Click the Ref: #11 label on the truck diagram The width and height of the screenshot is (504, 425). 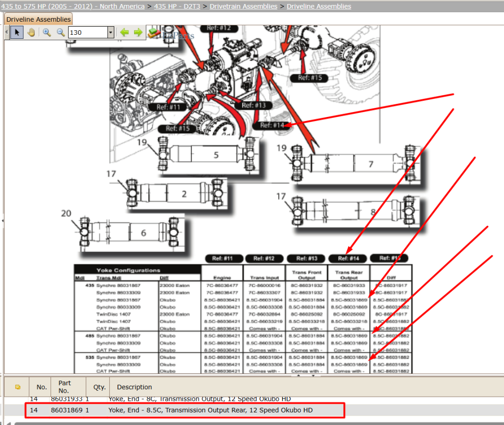pyautogui.click(x=168, y=107)
